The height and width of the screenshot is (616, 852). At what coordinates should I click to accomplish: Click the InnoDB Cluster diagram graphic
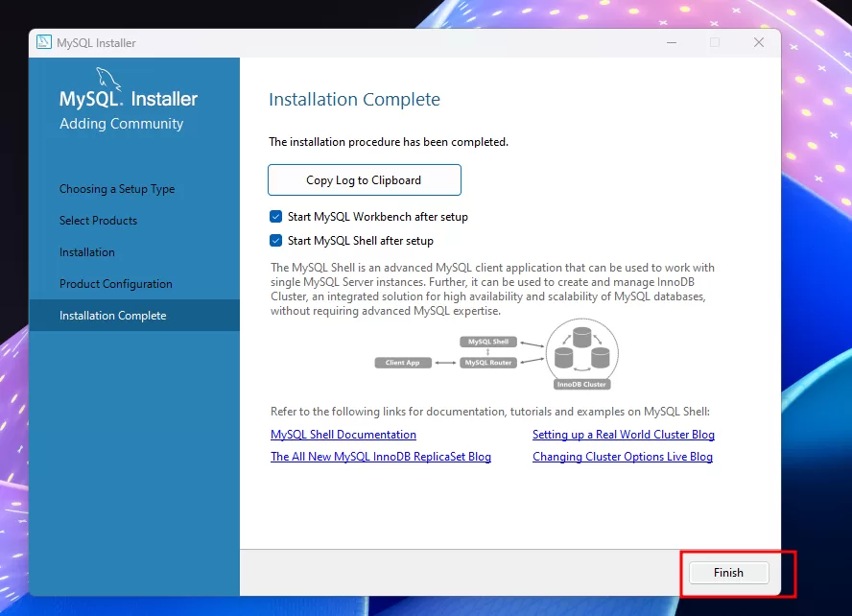(581, 353)
